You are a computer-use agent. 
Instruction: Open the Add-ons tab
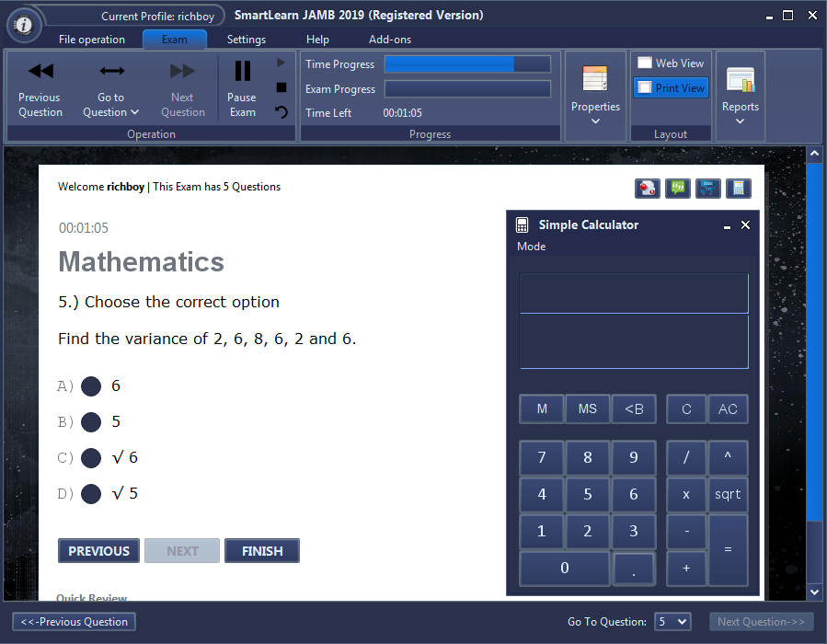tap(390, 40)
